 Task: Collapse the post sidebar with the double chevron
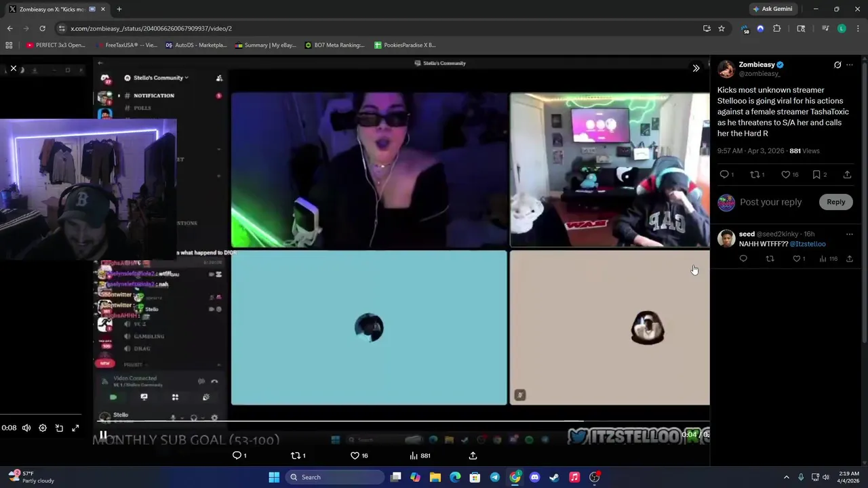click(x=696, y=68)
